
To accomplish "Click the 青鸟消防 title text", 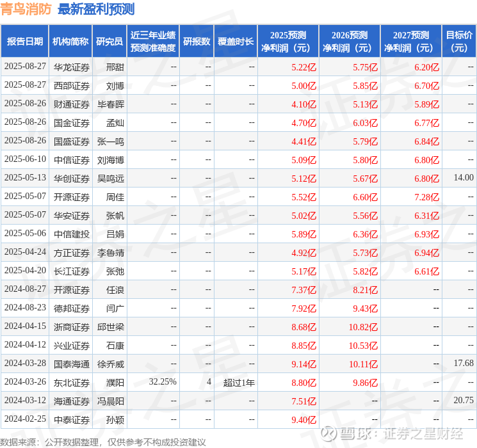I will pos(26,9).
